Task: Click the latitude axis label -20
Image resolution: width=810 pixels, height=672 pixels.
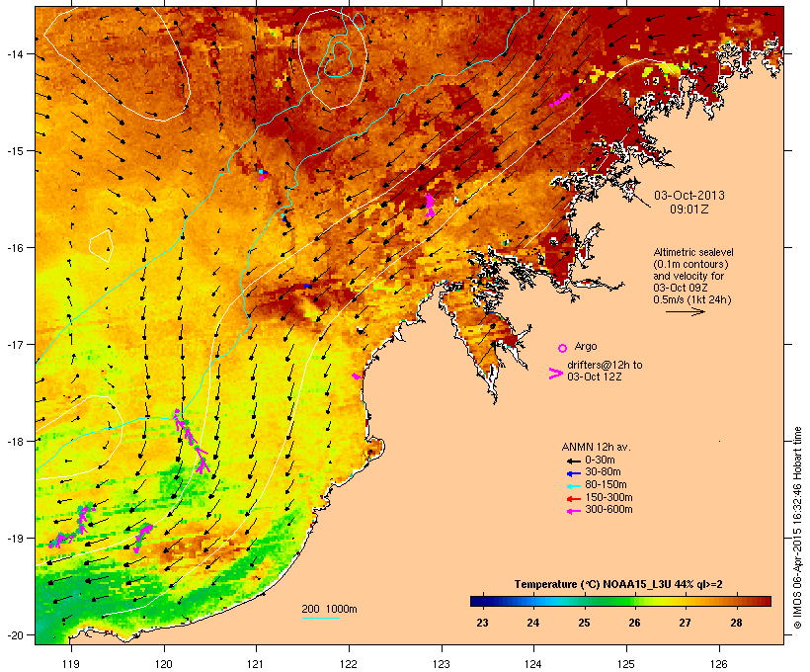Action: pos(14,635)
